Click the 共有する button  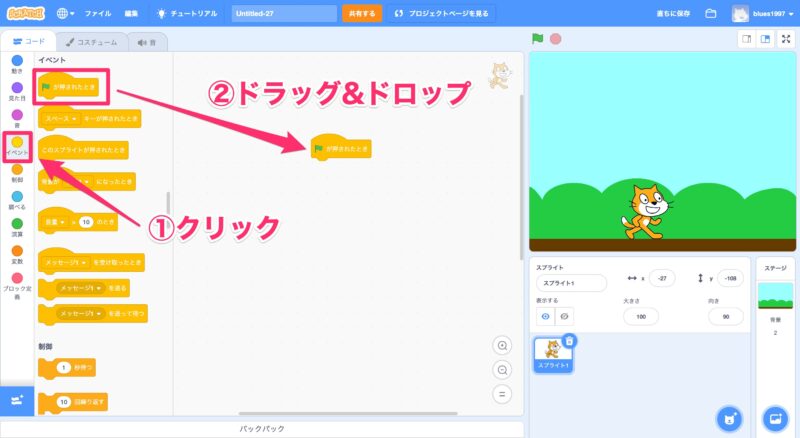tap(361, 14)
